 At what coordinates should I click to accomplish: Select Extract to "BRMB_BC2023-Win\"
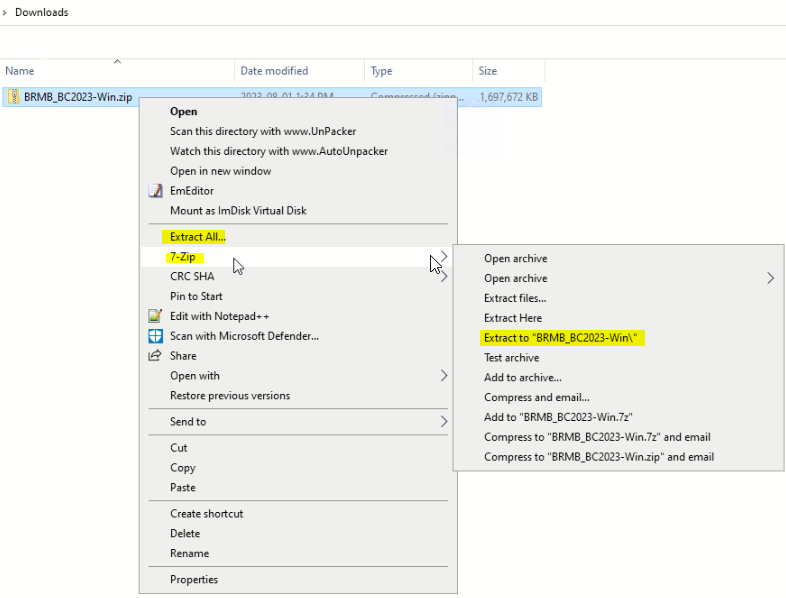pyautogui.click(x=560, y=338)
